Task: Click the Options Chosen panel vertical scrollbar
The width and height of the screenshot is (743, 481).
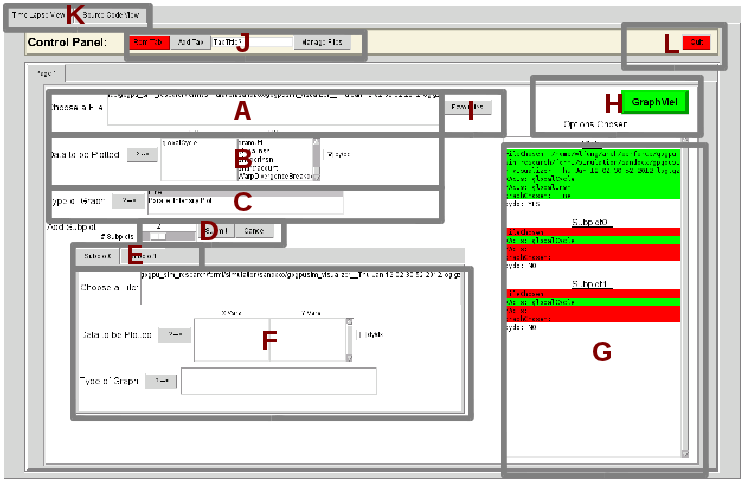Action: tap(684, 300)
